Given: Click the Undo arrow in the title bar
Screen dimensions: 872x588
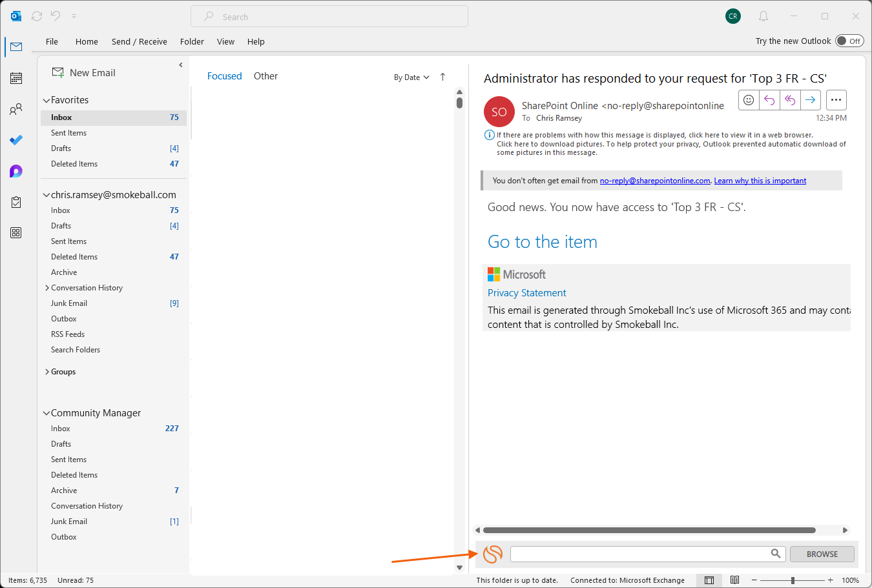Looking at the screenshot, I should [56, 16].
